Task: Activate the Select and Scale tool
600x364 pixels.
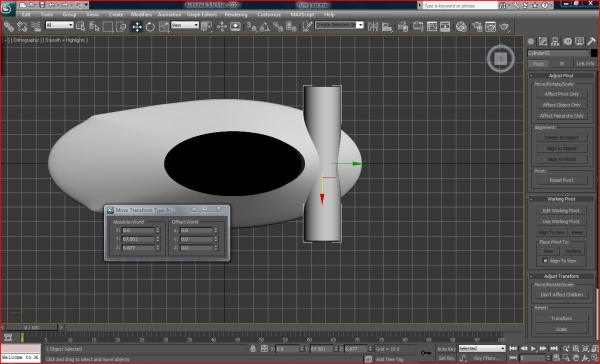Action: [164, 26]
